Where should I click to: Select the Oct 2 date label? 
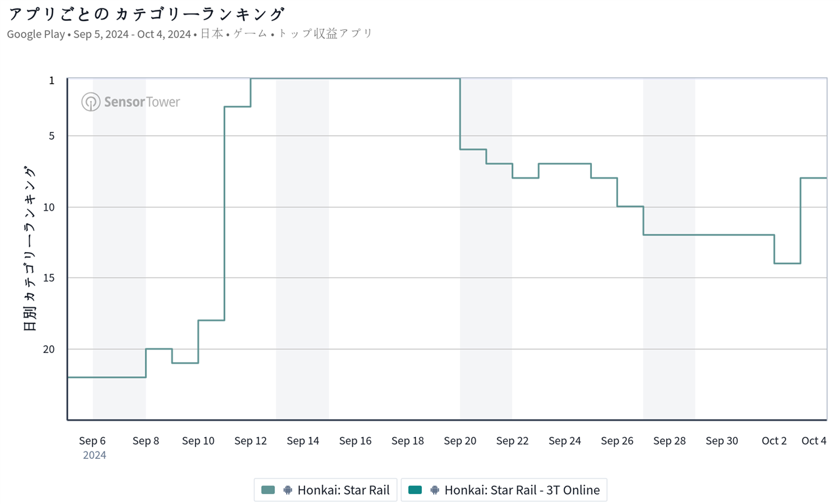[774, 441]
